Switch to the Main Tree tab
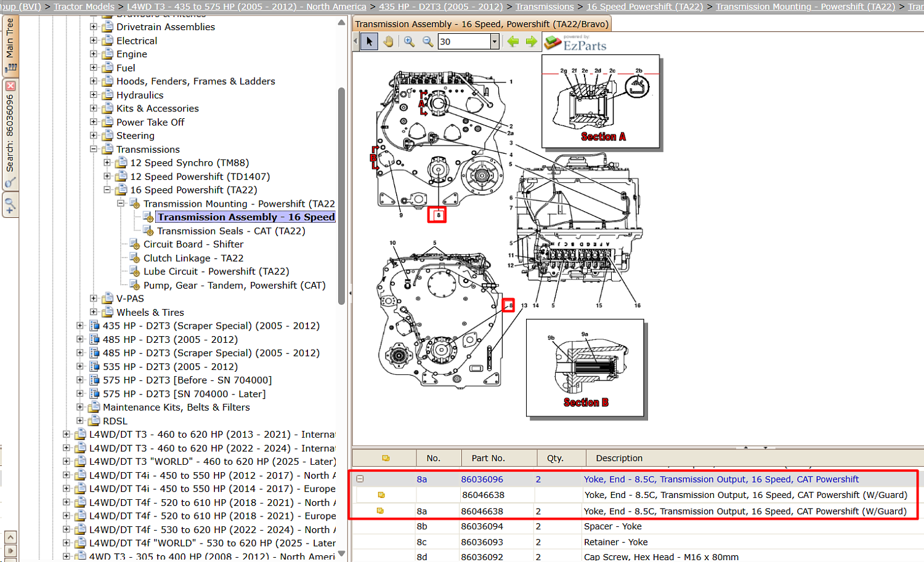This screenshot has height=562, width=924. coord(10,45)
